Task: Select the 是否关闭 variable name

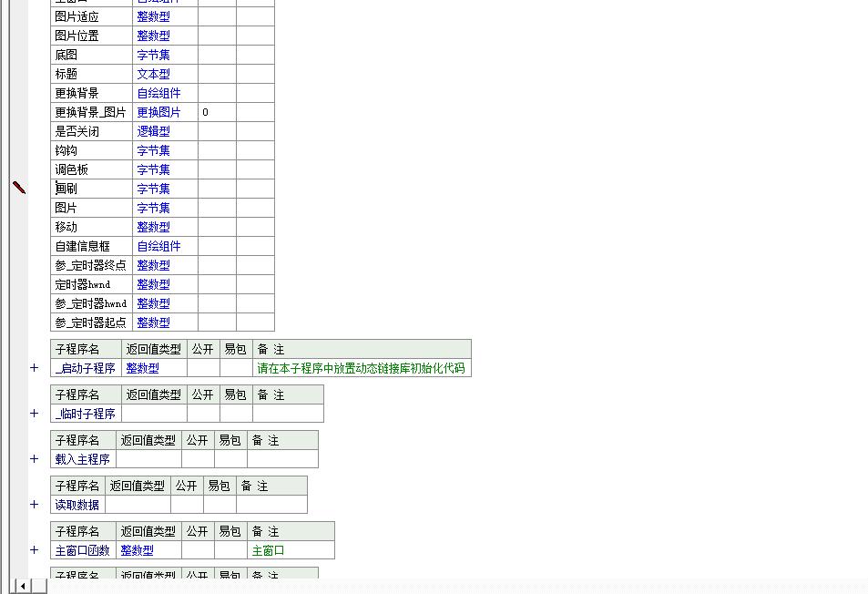Action: (x=77, y=132)
